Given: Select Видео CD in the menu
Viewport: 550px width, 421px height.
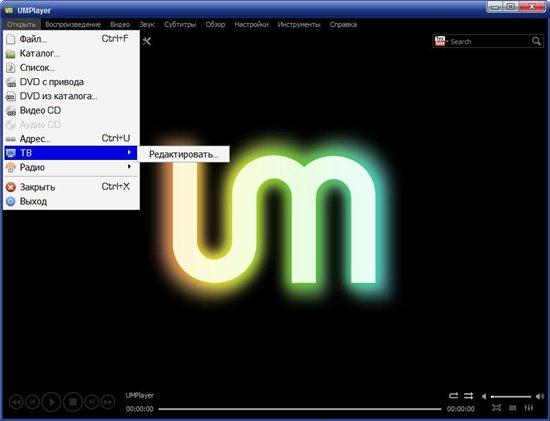Looking at the screenshot, I should point(71,110).
